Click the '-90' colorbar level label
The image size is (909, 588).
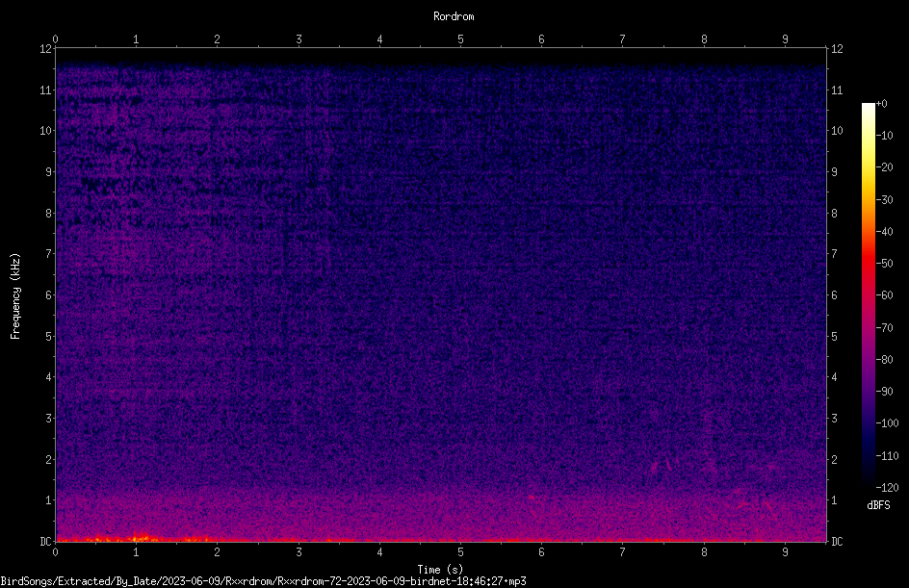pyautogui.click(x=885, y=392)
